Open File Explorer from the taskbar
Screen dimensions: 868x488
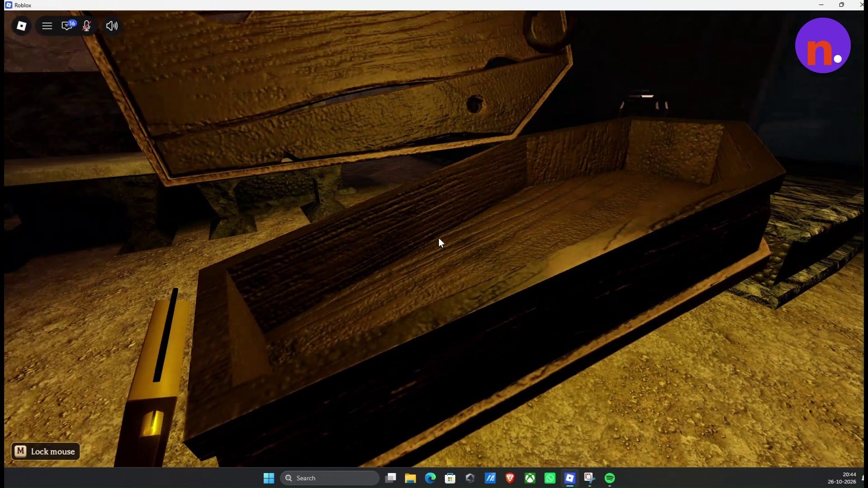coord(410,478)
